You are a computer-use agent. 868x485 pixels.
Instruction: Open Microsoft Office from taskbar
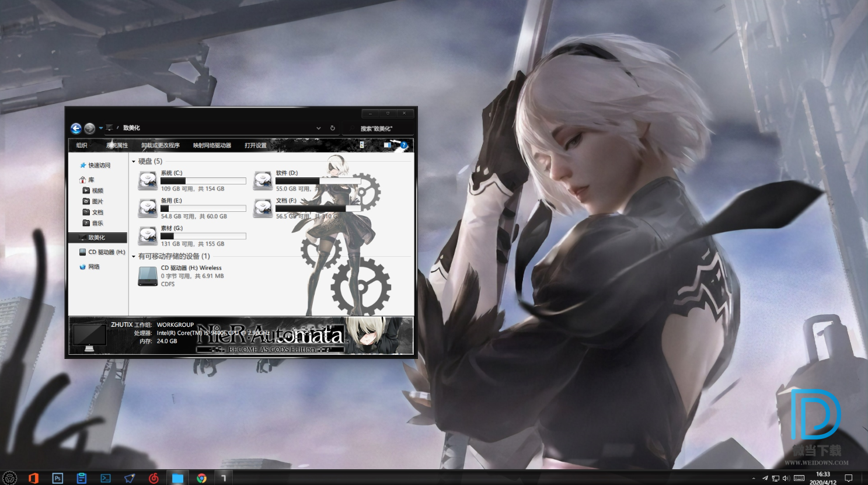(33, 478)
